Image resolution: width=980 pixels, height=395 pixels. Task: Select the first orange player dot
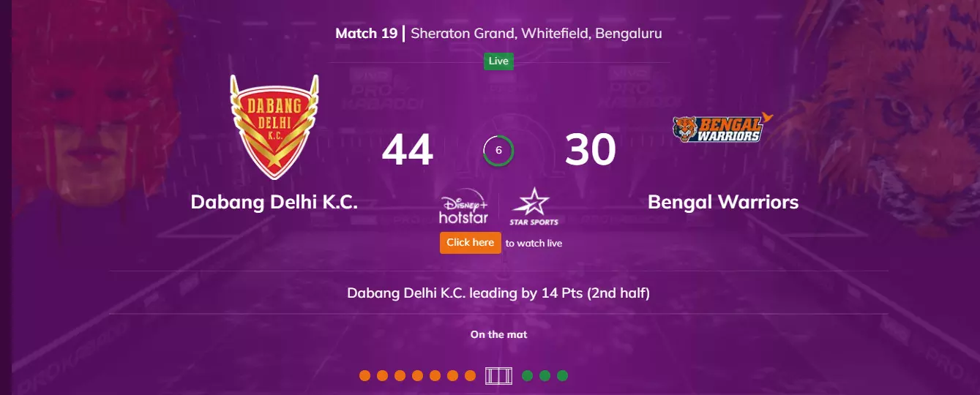click(364, 376)
